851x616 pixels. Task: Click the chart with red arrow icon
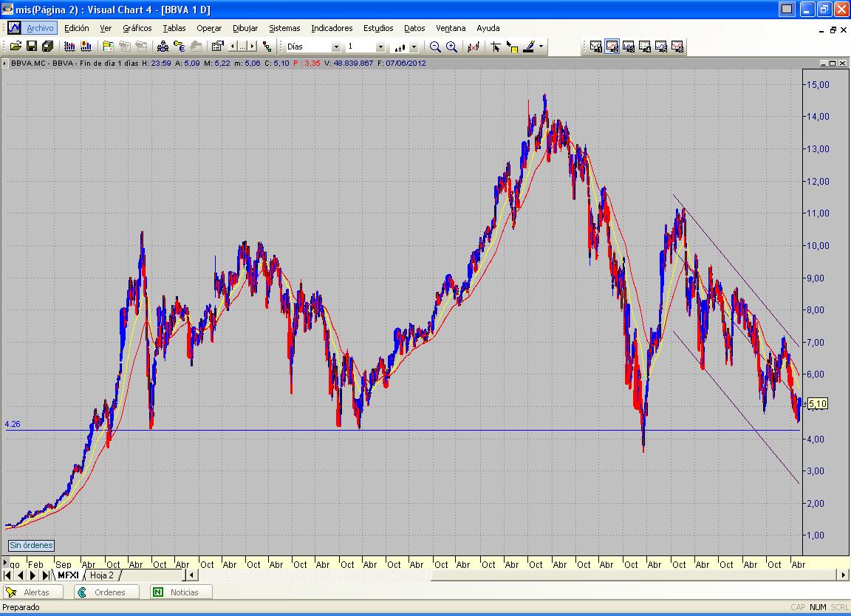click(x=86, y=47)
